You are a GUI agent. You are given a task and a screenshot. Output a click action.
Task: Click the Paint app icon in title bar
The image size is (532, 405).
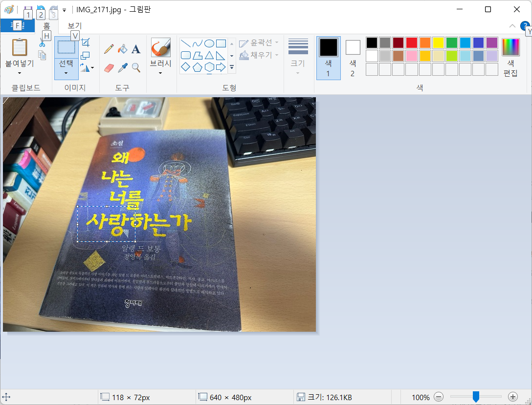click(9, 9)
